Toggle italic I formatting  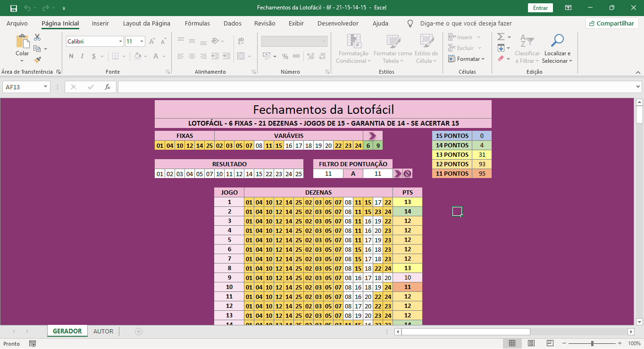click(x=83, y=56)
